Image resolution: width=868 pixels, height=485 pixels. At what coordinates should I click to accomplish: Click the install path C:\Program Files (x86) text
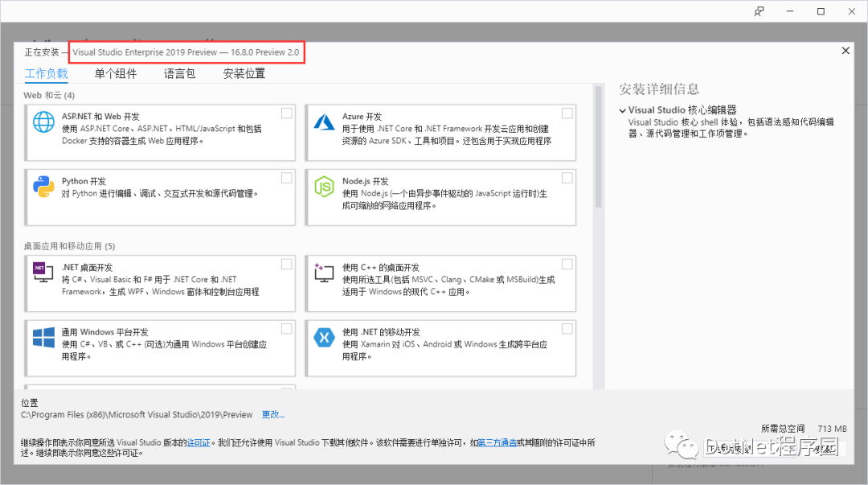pos(137,414)
